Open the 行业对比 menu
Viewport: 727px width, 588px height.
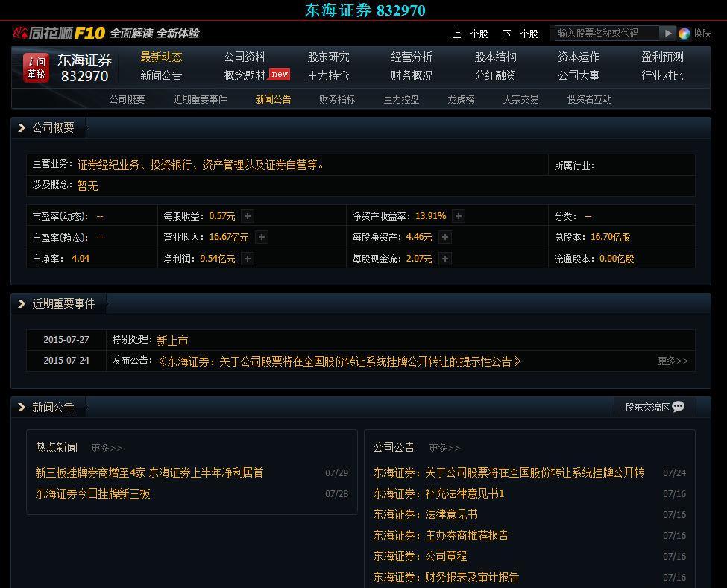click(662, 75)
